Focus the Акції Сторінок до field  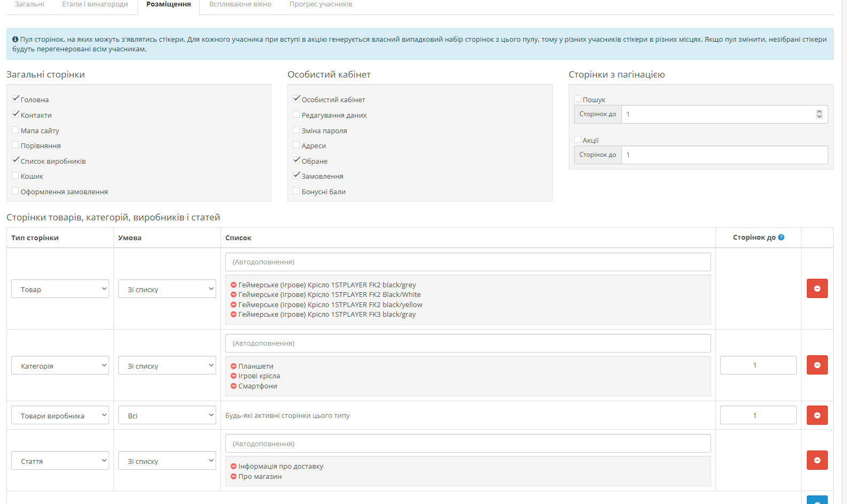724,155
